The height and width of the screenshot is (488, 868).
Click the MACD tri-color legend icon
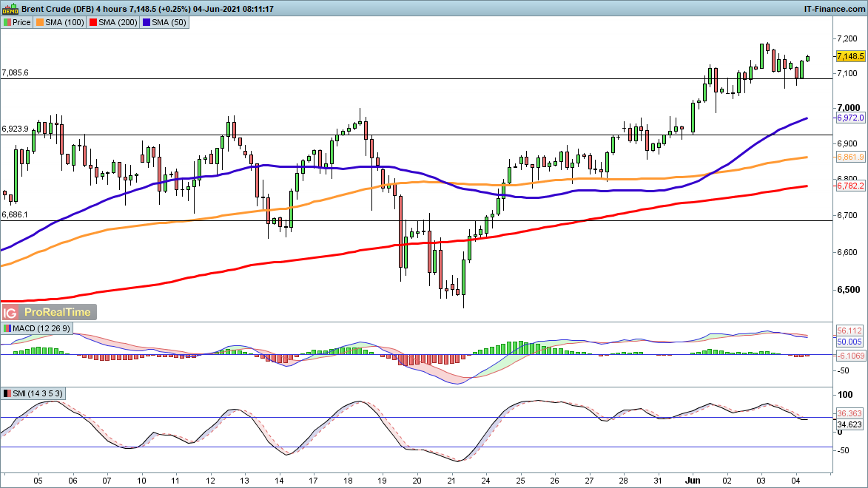7,328
